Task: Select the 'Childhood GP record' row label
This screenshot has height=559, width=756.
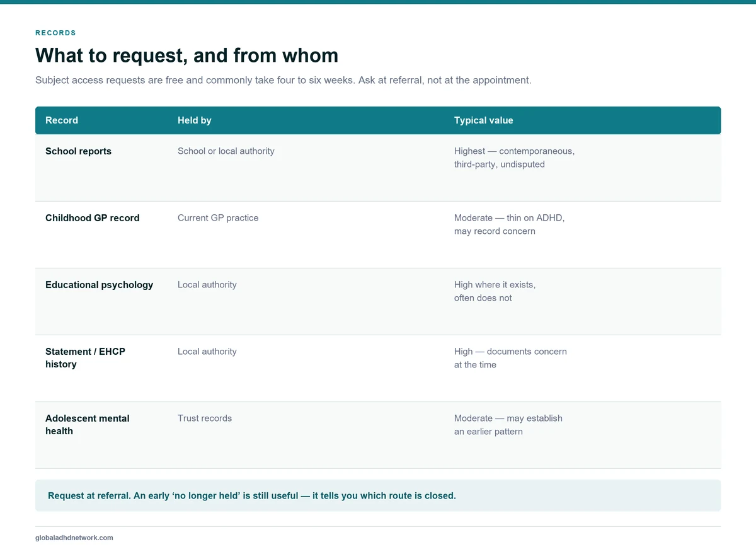Action: (93, 218)
